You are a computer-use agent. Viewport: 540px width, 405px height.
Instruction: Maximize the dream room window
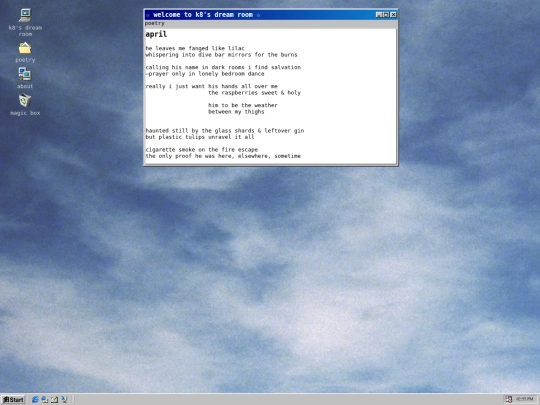coord(386,15)
